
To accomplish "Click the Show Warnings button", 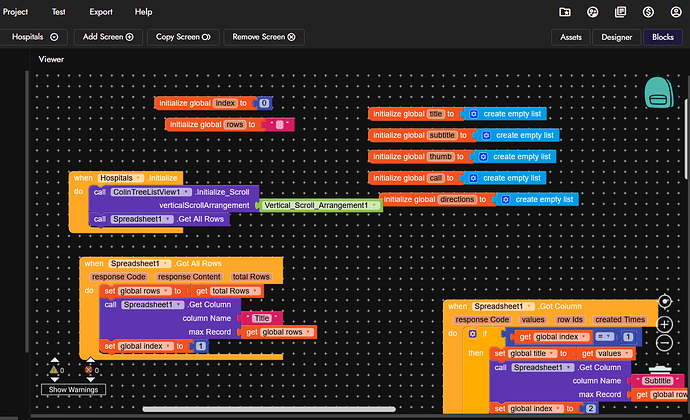I will click(73, 390).
